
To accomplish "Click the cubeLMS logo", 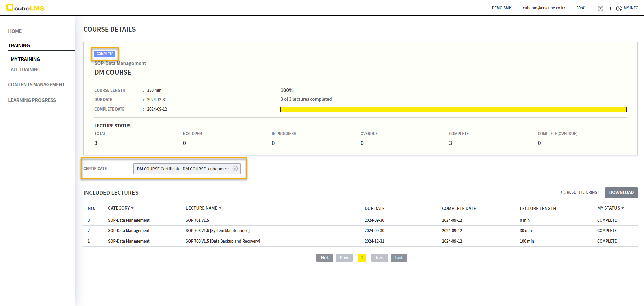I will click(x=25, y=8).
